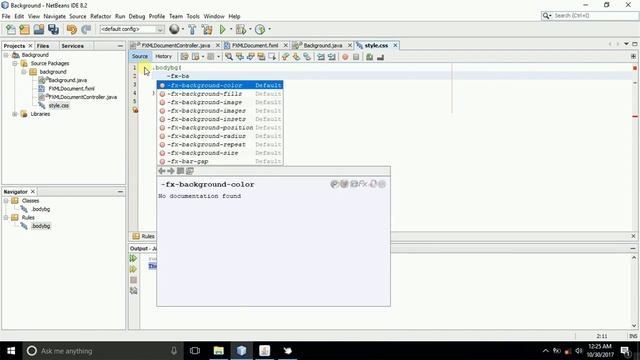
Task: Collapse the Classes node in Navigator
Action: pyautogui.click(x=6, y=201)
